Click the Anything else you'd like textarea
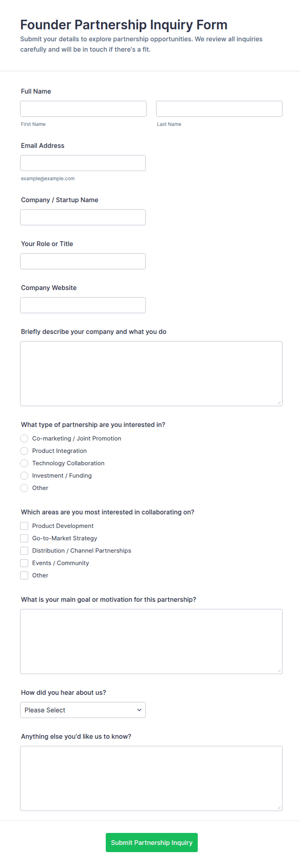The image size is (300, 868). [151, 778]
